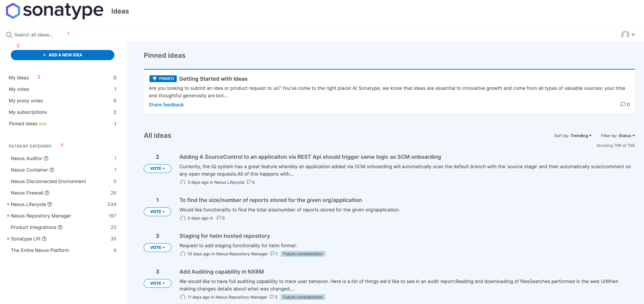The image size is (644, 304).
Task: Click comment icon on SourceControl REST Api idea
Action: click(x=249, y=182)
